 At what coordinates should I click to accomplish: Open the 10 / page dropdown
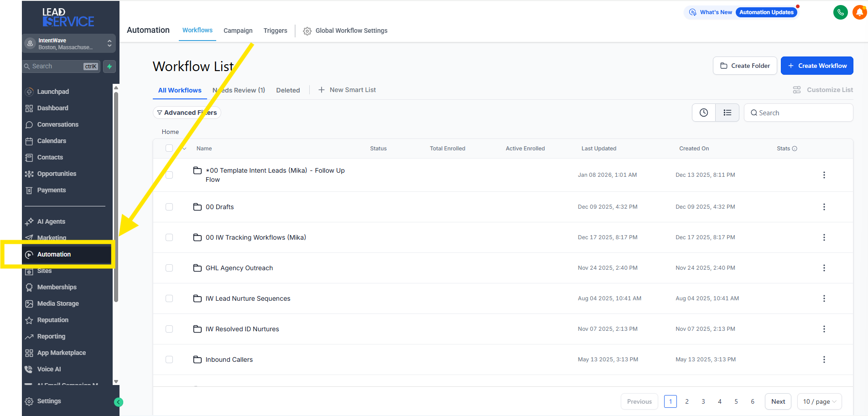pos(819,401)
